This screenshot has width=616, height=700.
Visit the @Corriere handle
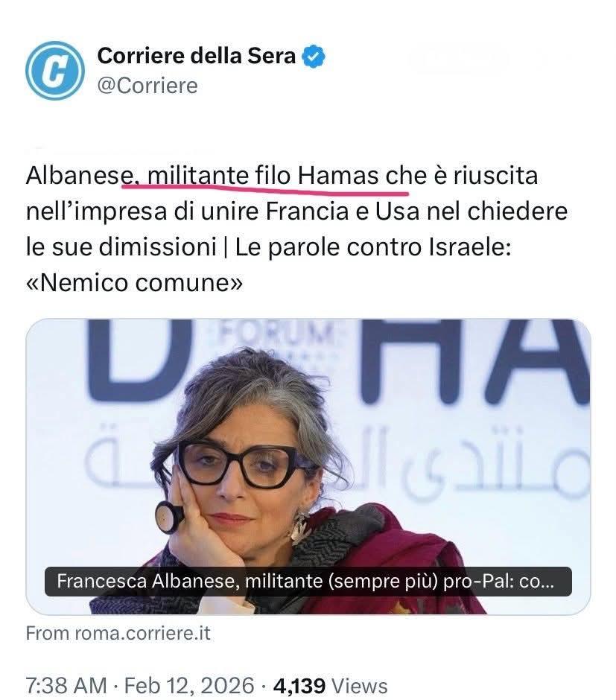147,86
